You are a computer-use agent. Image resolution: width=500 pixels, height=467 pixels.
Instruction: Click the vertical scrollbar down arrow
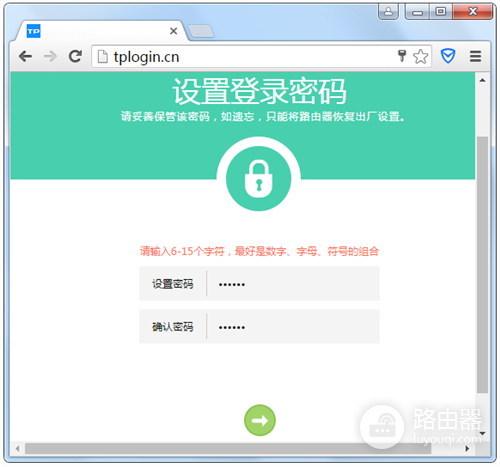coord(482,433)
